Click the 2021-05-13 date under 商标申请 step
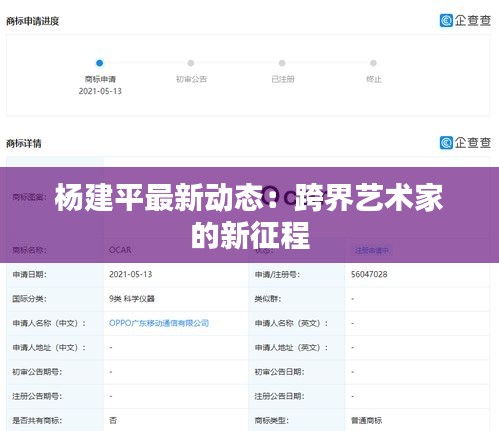The width and height of the screenshot is (499, 431). (x=100, y=91)
